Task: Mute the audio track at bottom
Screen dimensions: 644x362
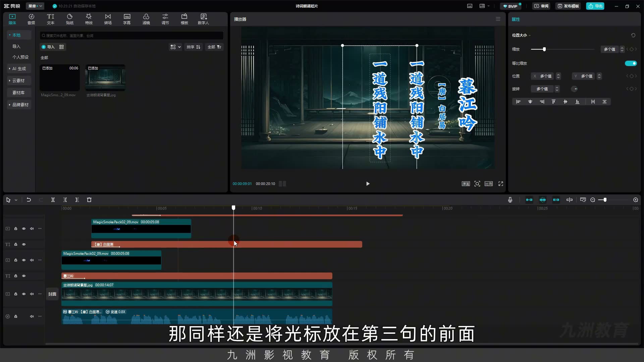Action: click(32, 316)
